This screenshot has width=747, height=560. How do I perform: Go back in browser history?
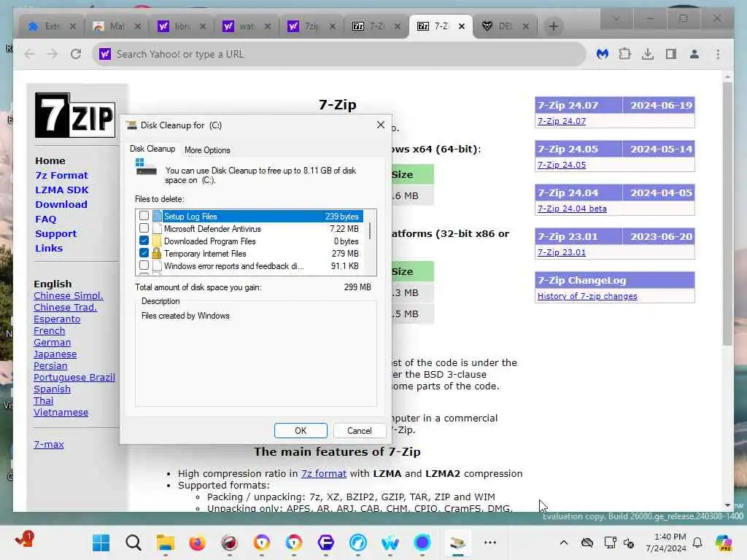pyautogui.click(x=29, y=54)
